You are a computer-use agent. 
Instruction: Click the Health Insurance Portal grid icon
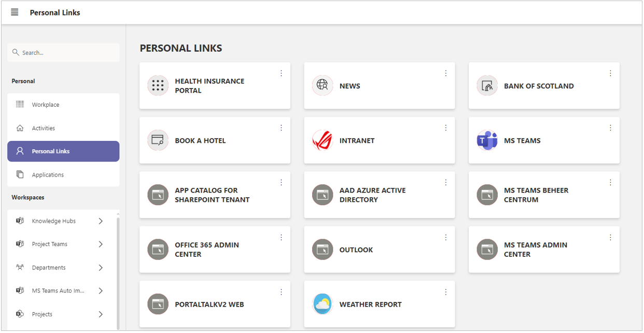pos(158,85)
